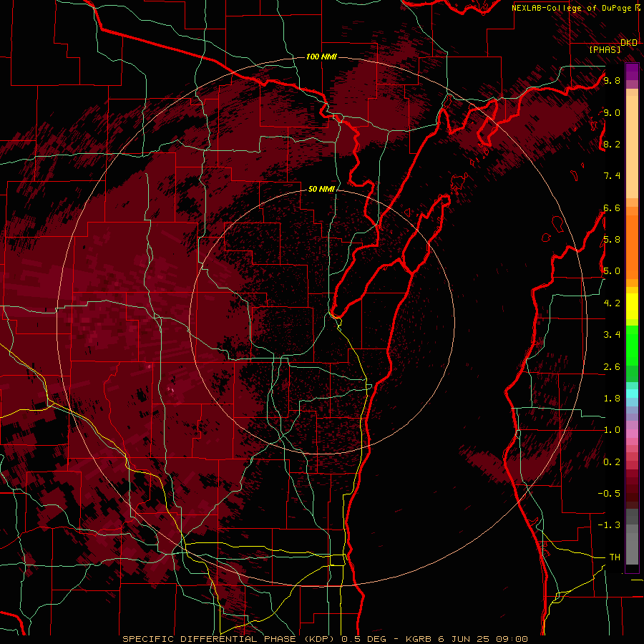This screenshot has width=644, height=644.
Task: Click the 9.8 value on color scale
Action: coord(612,80)
